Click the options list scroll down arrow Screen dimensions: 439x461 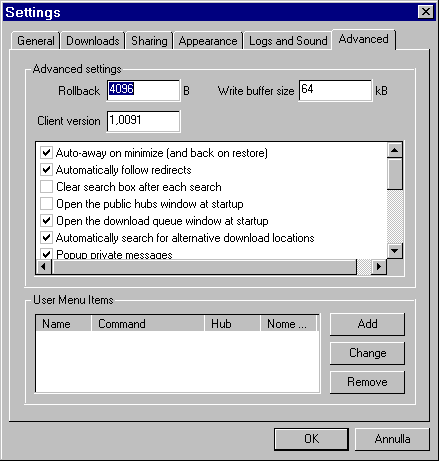pos(395,251)
